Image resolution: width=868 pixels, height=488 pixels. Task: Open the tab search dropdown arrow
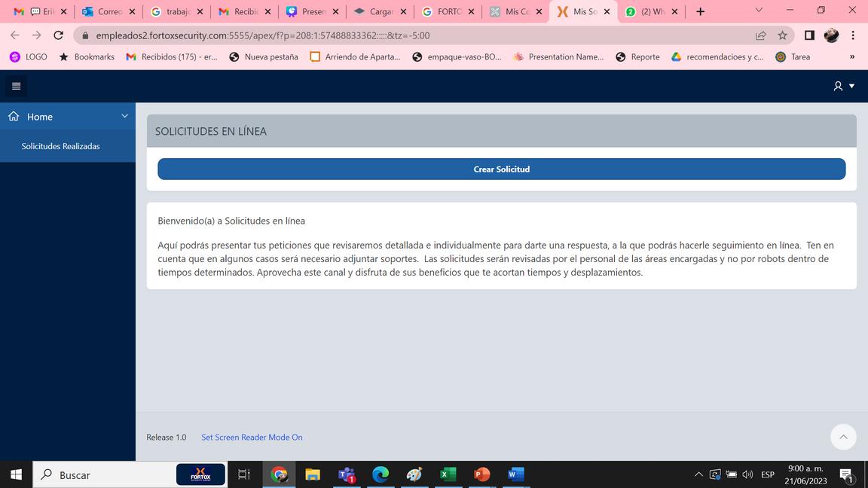point(759,10)
